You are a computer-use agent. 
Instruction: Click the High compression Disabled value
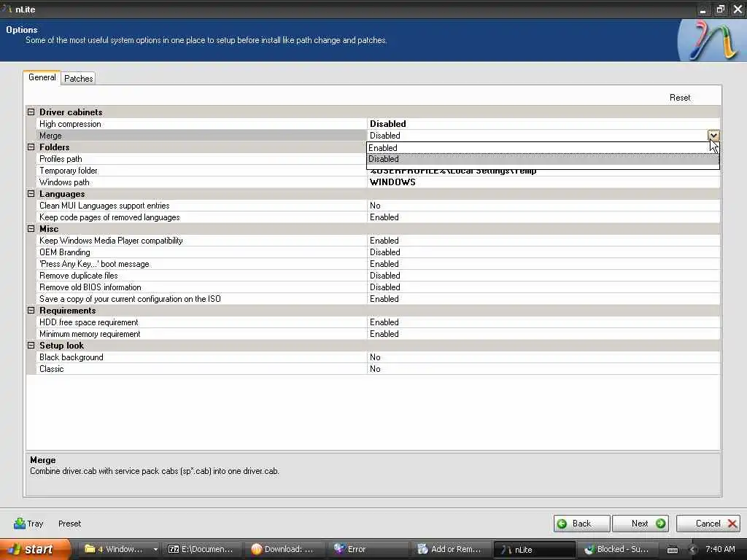tap(388, 124)
